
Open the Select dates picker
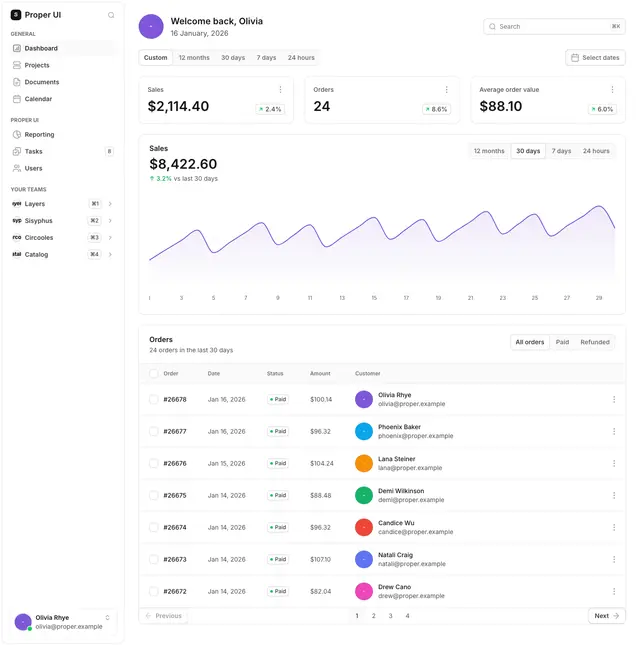[595, 58]
